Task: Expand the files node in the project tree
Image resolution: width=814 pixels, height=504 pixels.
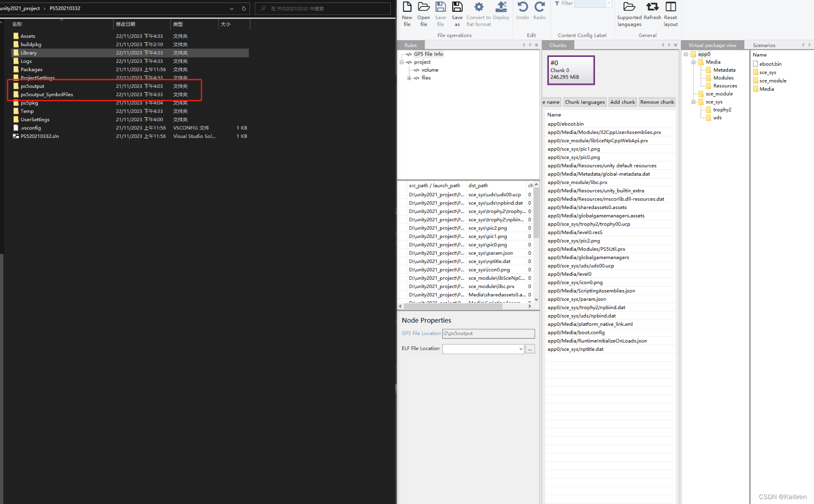Action: (x=410, y=78)
